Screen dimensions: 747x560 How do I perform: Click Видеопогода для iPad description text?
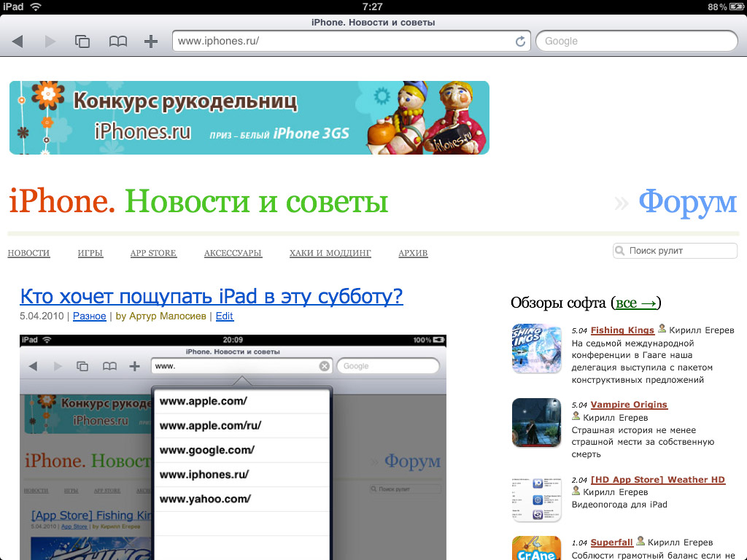tap(619, 505)
